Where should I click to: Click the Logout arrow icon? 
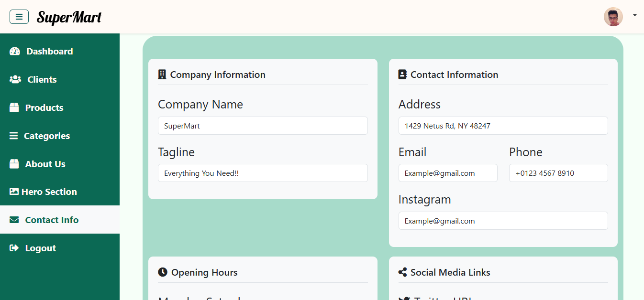coord(14,248)
